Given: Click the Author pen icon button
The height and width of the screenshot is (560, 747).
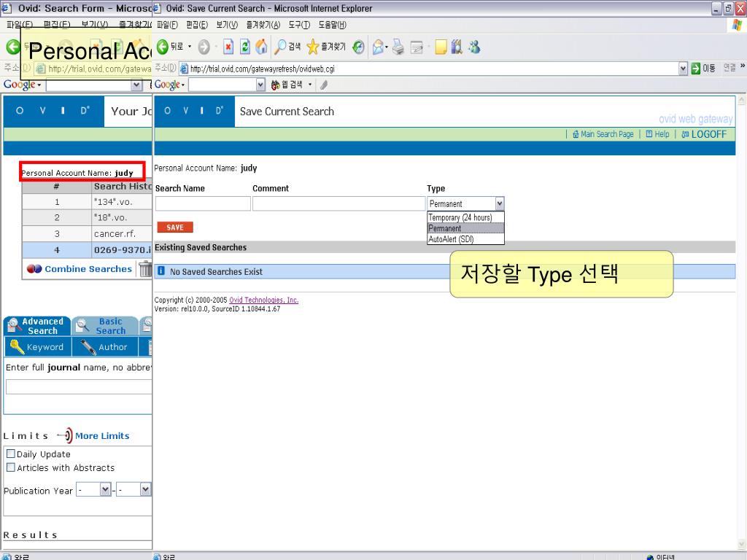Looking at the screenshot, I should [x=88, y=347].
